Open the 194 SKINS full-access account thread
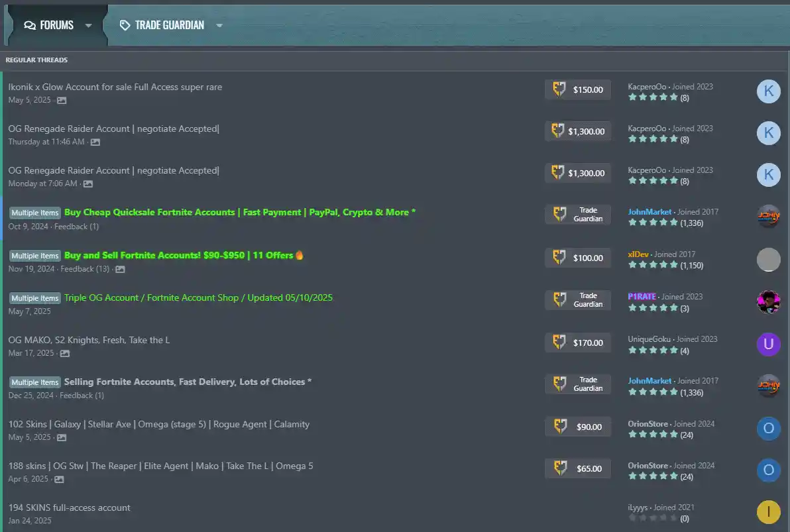 pos(69,507)
